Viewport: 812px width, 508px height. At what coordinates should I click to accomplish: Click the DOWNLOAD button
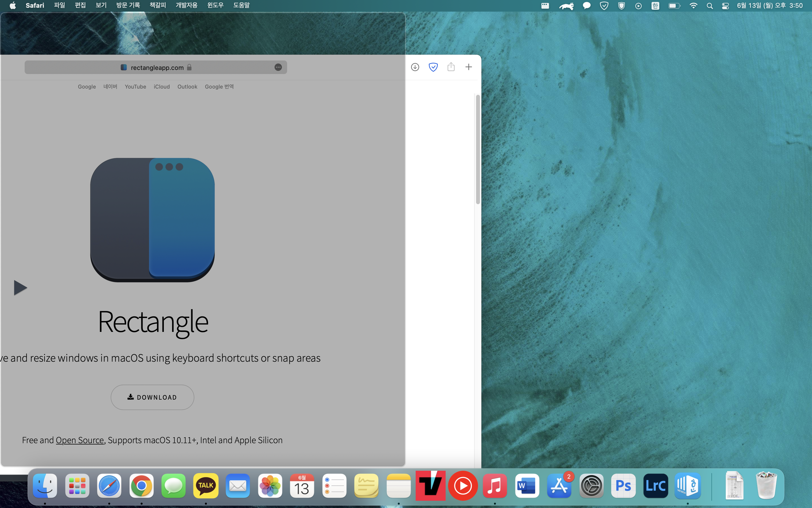pyautogui.click(x=152, y=397)
